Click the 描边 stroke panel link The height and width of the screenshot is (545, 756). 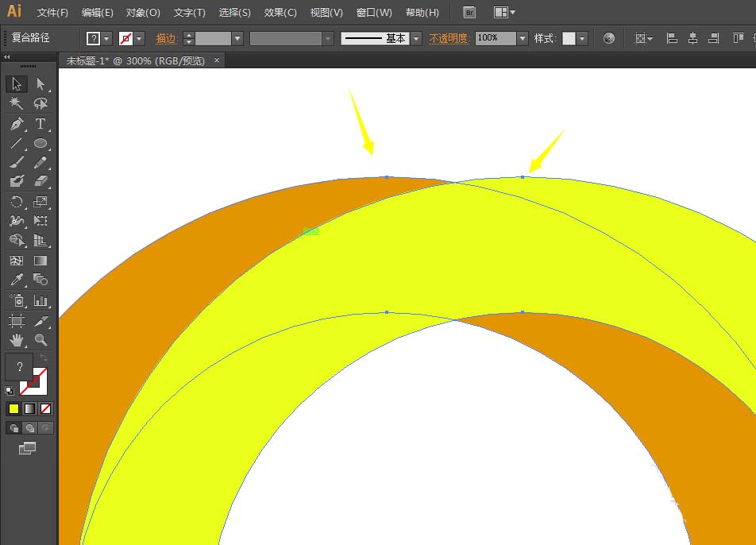coord(167,38)
